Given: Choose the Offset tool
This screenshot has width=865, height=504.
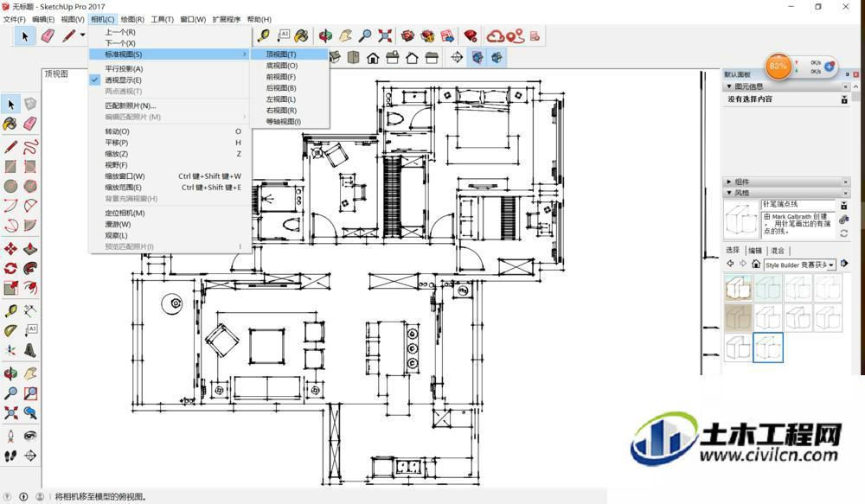Looking at the screenshot, I should pyautogui.click(x=30, y=288).
